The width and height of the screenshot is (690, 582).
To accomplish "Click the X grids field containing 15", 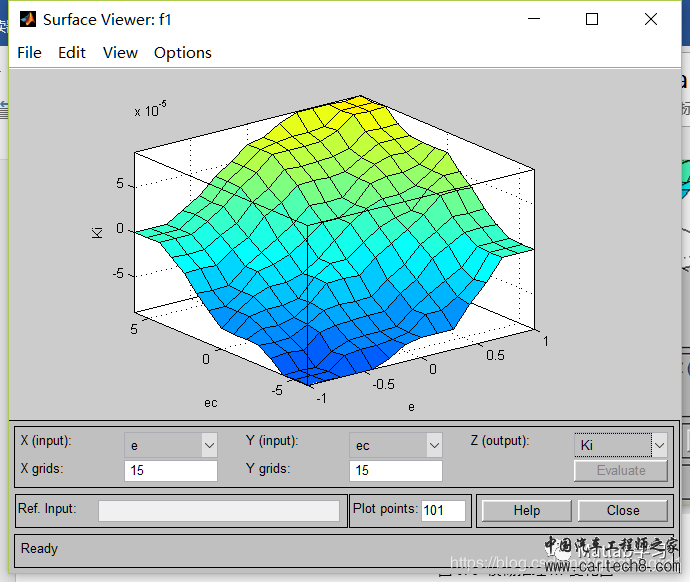I will coord(171,471).
